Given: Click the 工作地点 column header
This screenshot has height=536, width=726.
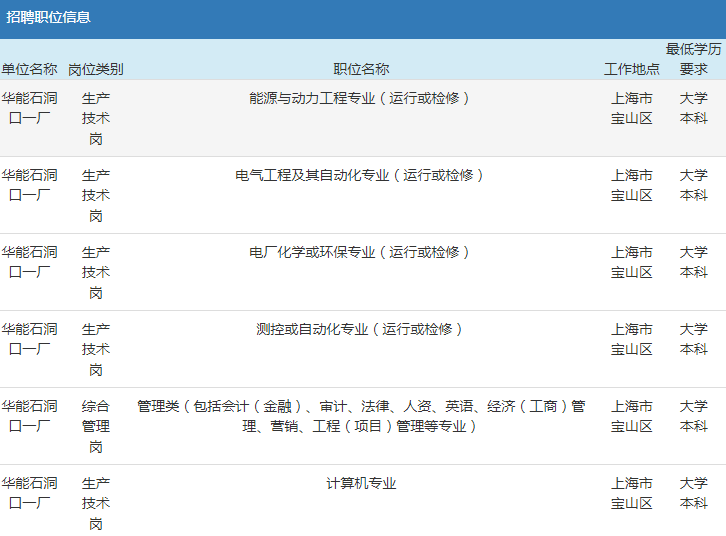Looking at the screenshot, I should click(x=632, y=69).
